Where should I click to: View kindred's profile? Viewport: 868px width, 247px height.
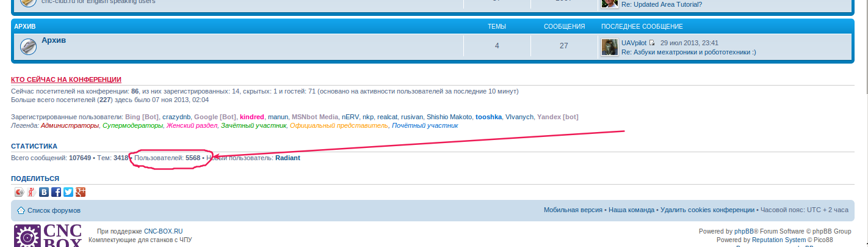(252, 117)
